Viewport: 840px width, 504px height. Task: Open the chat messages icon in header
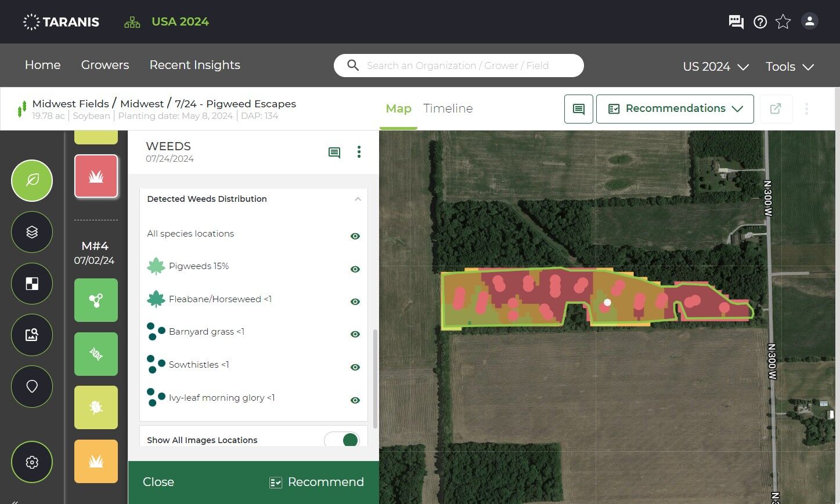coord(736,22)
